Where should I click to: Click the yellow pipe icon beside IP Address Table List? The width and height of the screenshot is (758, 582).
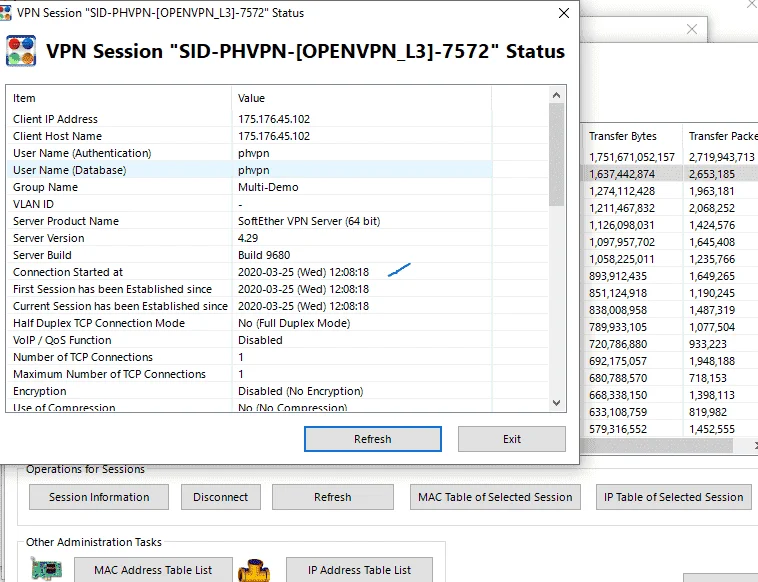click(x=254, y=570)
